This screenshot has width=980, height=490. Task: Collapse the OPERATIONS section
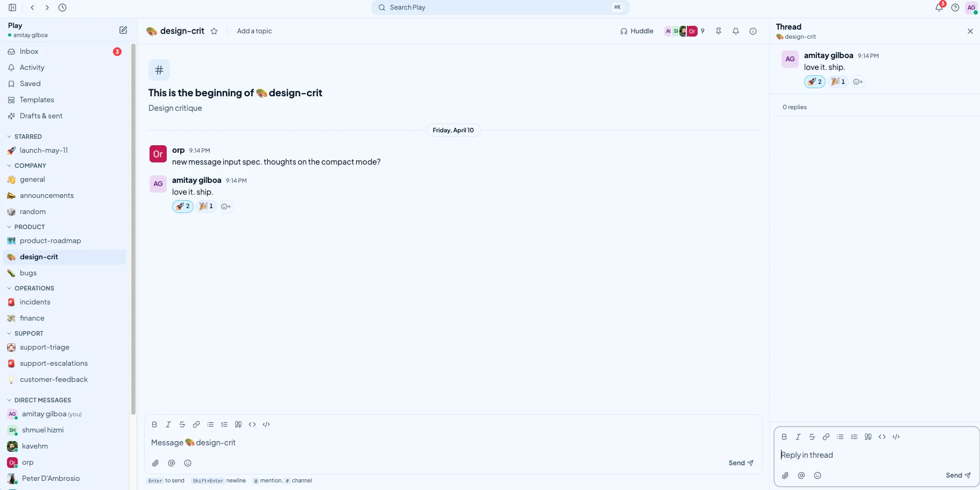click(x=30, y=288)
